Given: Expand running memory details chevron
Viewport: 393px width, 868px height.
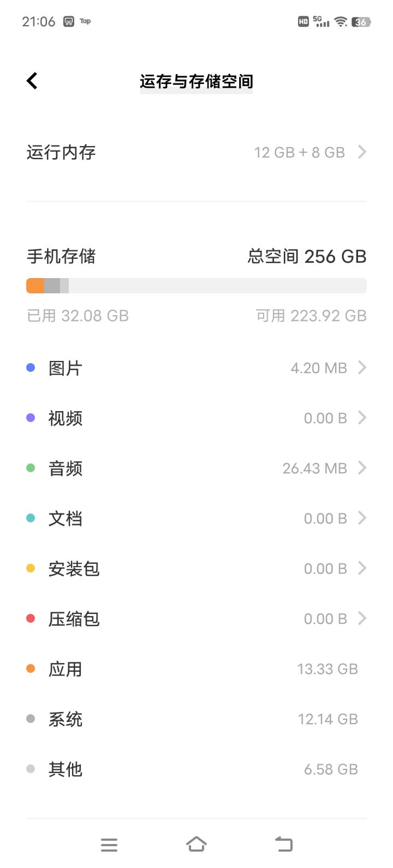Looking at the screenshot, I should point(361,152).
